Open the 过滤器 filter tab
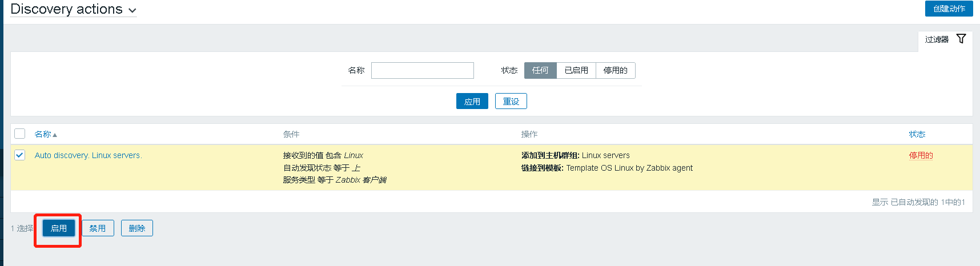The image size is (980, 266). 937,39
